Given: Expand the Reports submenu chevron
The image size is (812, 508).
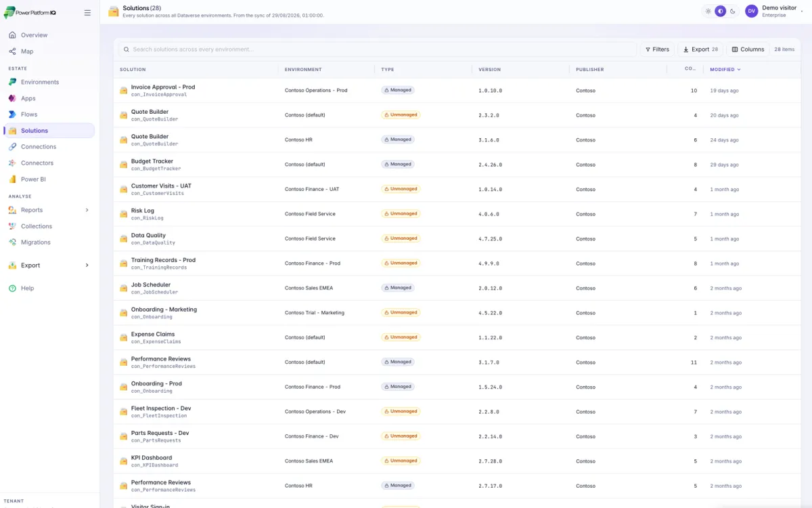Looking at the screenshot, I should (x=87, y=210).
